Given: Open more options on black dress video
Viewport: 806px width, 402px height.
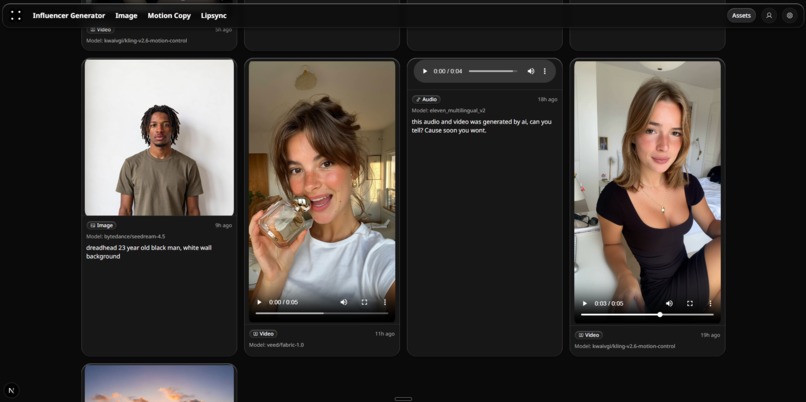Looking at the screenshot, I should click(x=710, y=303).
